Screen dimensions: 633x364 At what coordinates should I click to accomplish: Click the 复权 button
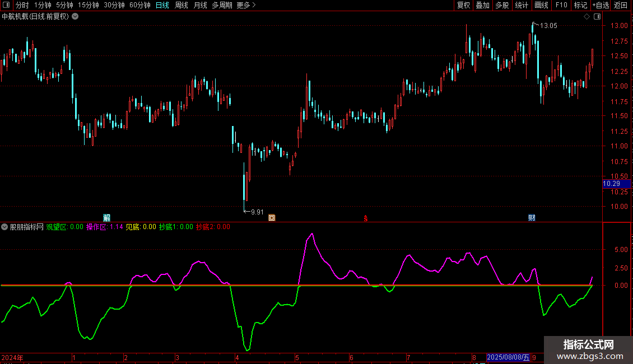pyautogui.click(x=463, y=6)
